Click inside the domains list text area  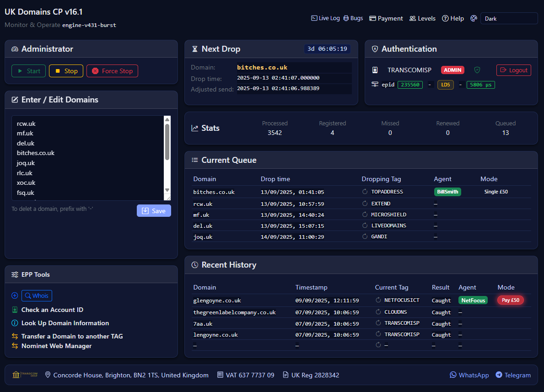pyautogui.click(x=87, y=158)
